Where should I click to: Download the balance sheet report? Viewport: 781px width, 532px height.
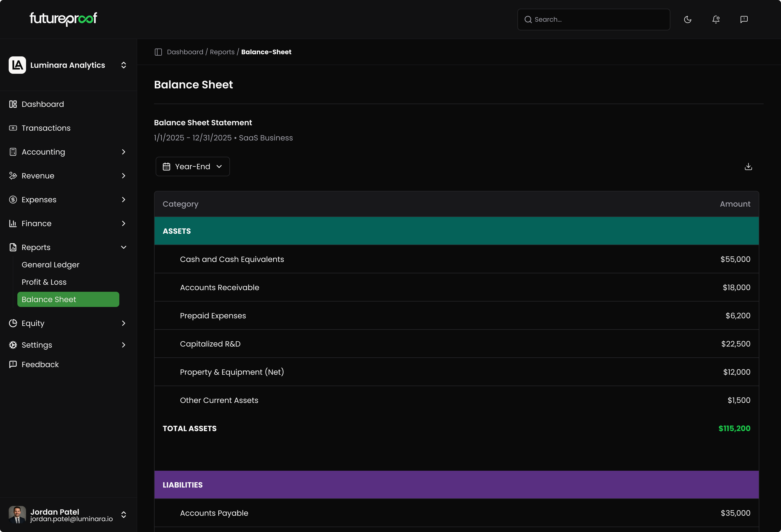pyautogui.click(x=748, y=167)
